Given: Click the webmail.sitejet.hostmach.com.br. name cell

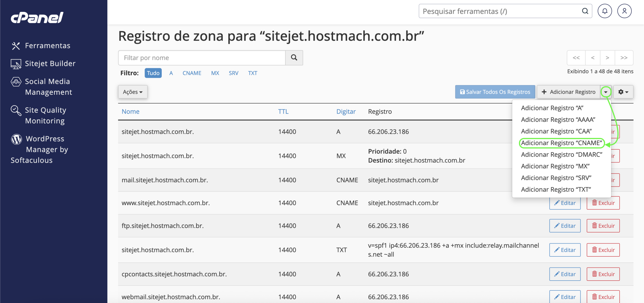Looking at the screenshot, I should click(x=171, y=297).
